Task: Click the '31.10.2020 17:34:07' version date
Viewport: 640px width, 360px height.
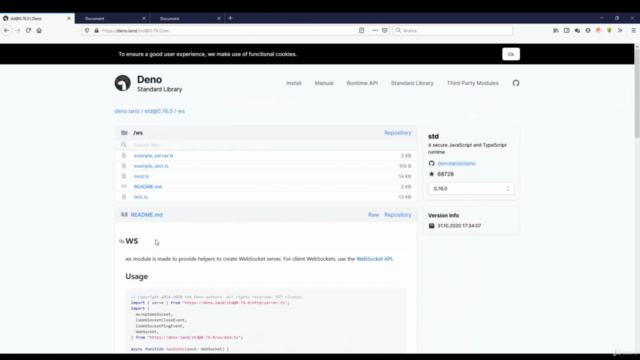Action: tap(459, 226)
